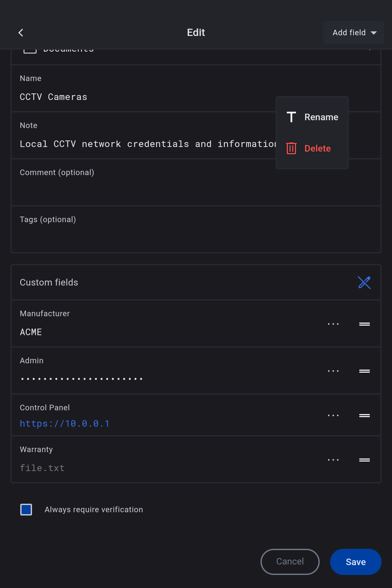Grab the Manufacturer field reorder handle
This screenshot has width=392, height=588.
click(x=364, y=324)
